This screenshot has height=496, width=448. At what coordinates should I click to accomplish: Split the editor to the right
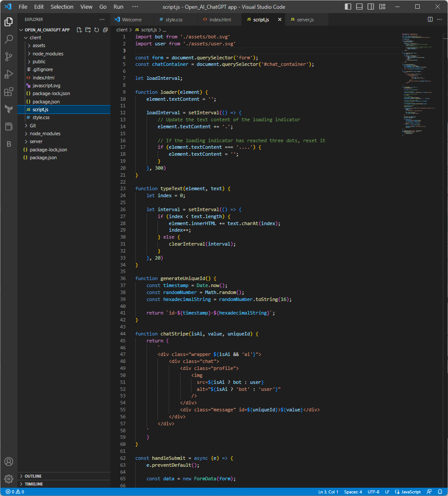(430, 19)
